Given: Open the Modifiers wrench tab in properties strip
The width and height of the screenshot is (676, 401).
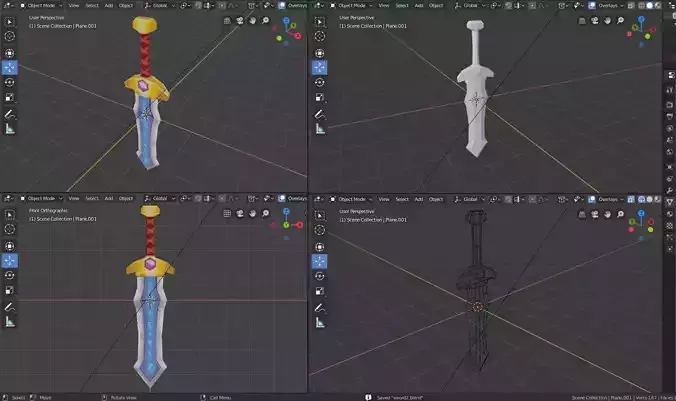Looking at the screenshot, I should (x=670, y=191).
